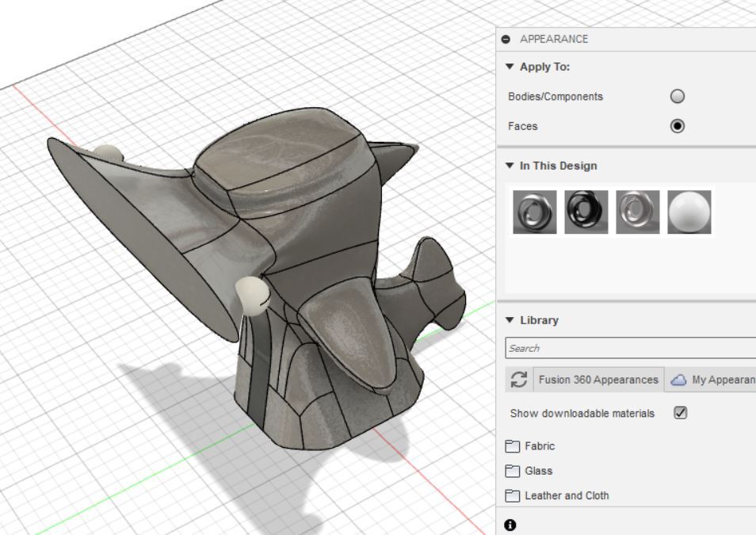Click the cloud icon on My Appearances

pos(678,380)
